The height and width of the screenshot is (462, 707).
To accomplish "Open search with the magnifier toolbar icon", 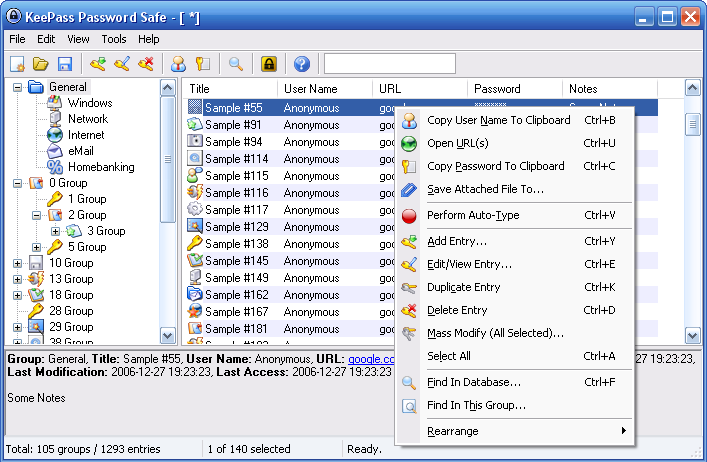I will pos(236,64).
